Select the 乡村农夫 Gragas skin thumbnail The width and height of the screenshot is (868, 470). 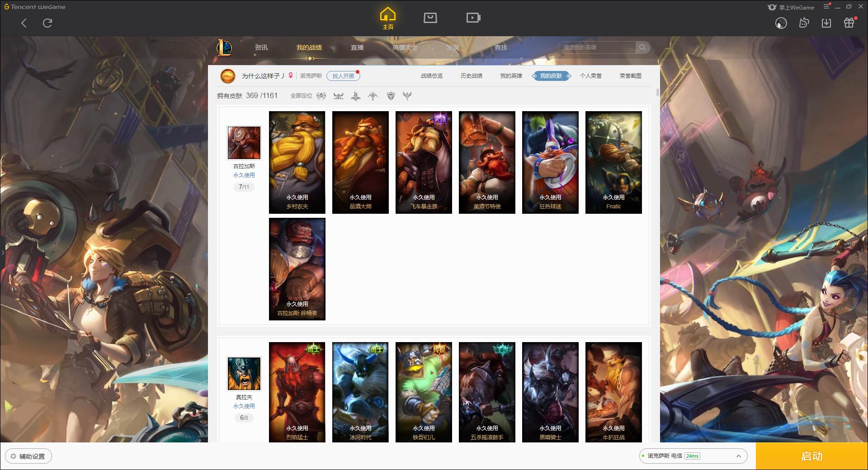[x=297, y=162]
